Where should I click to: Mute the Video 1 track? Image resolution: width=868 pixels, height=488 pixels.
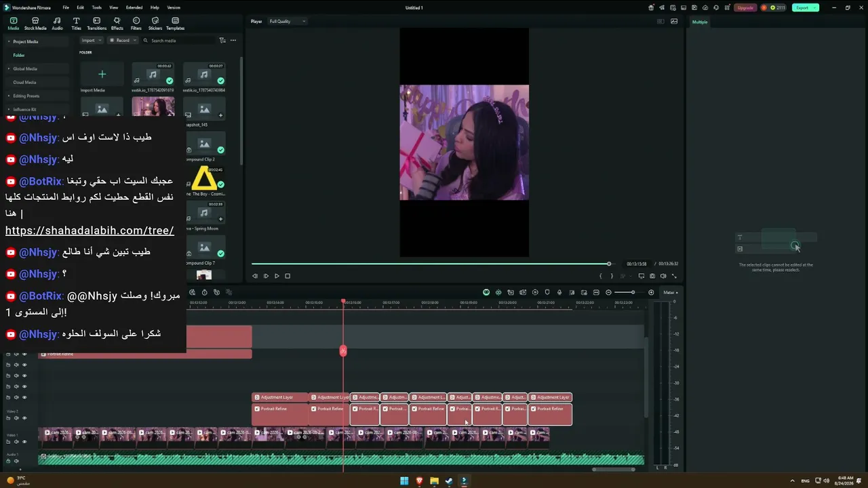coord(16,442)
